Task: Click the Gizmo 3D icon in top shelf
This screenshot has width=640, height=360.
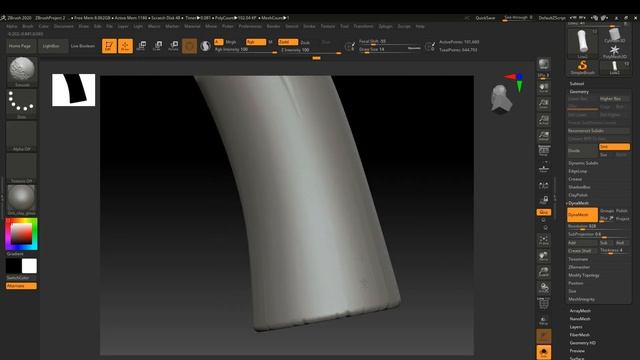Action: 189,46
